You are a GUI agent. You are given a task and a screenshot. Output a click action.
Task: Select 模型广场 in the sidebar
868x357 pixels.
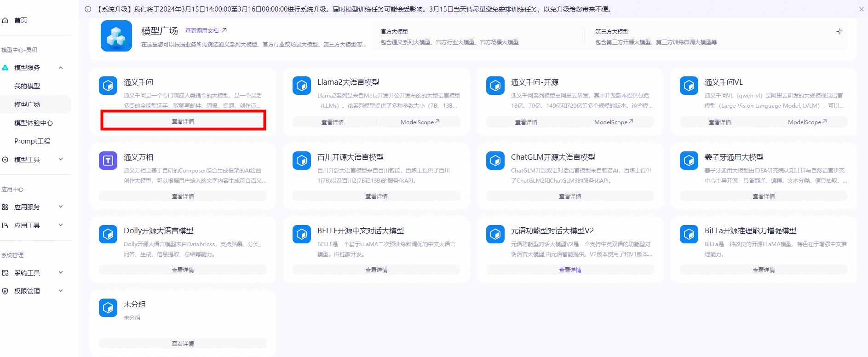35,104
